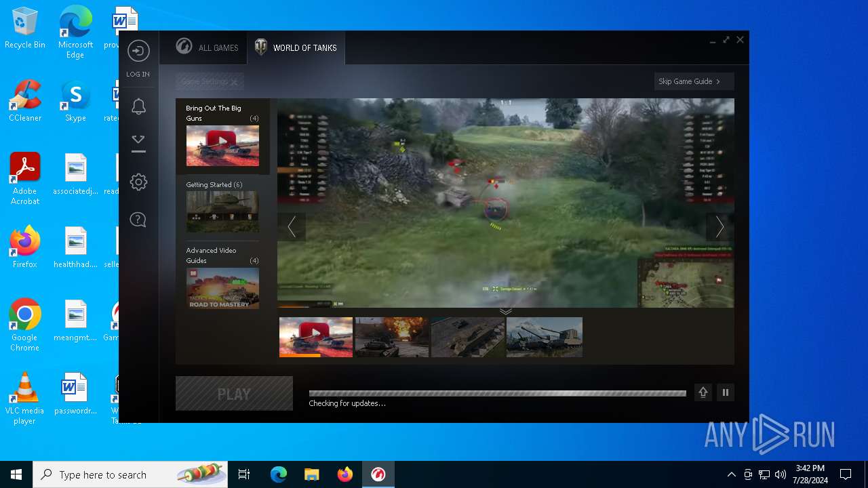Go to next video with right arrow

[x=719, y=226]
